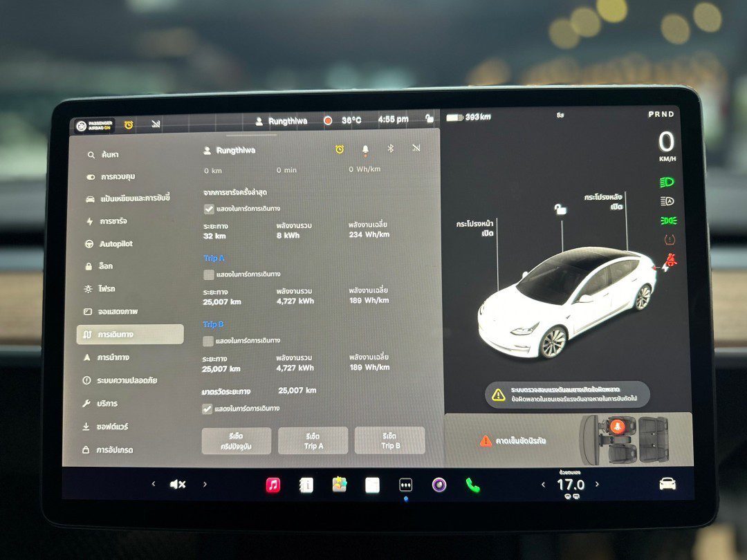Tap the no-signal connectivity icon in status bar
747x560 pixels.
coord(156,124)
